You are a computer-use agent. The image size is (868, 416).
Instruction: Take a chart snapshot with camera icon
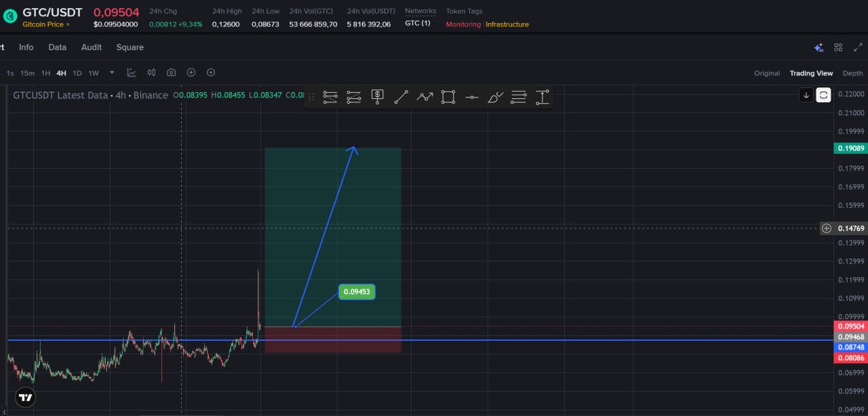point(171,72)
